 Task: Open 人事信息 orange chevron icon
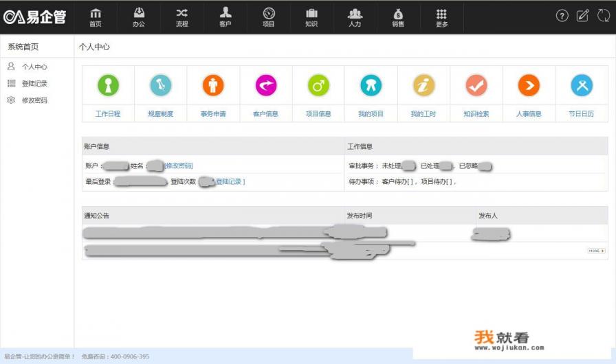point(529,85)
